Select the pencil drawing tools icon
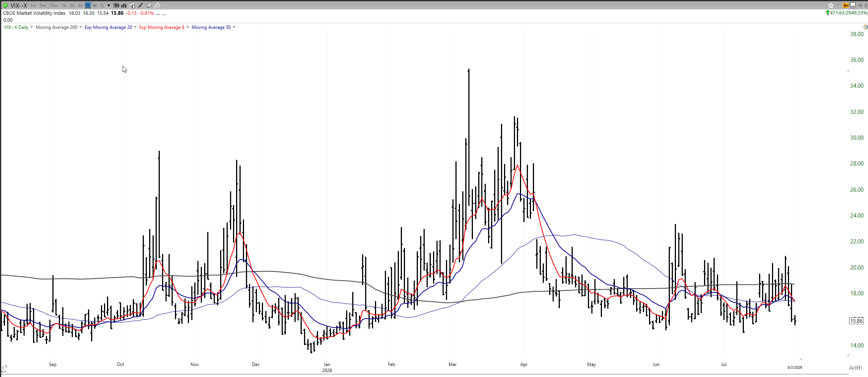 click(140, 5)
